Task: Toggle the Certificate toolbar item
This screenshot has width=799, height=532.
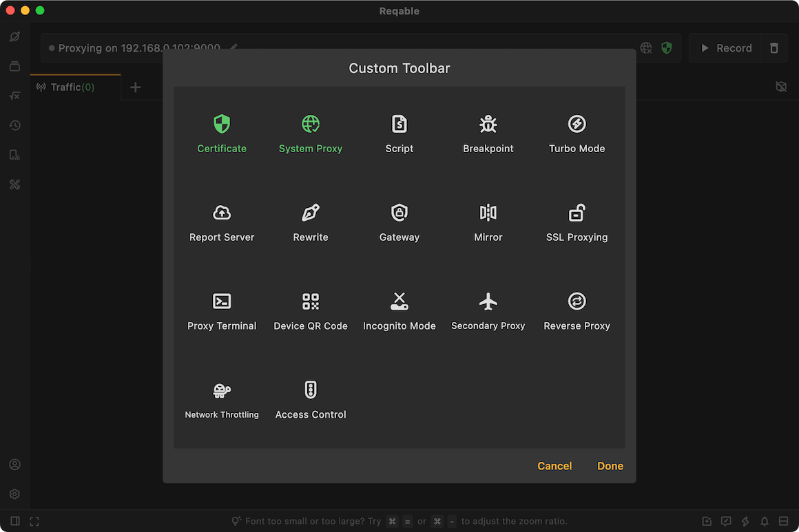Action: tap(222, 134)
